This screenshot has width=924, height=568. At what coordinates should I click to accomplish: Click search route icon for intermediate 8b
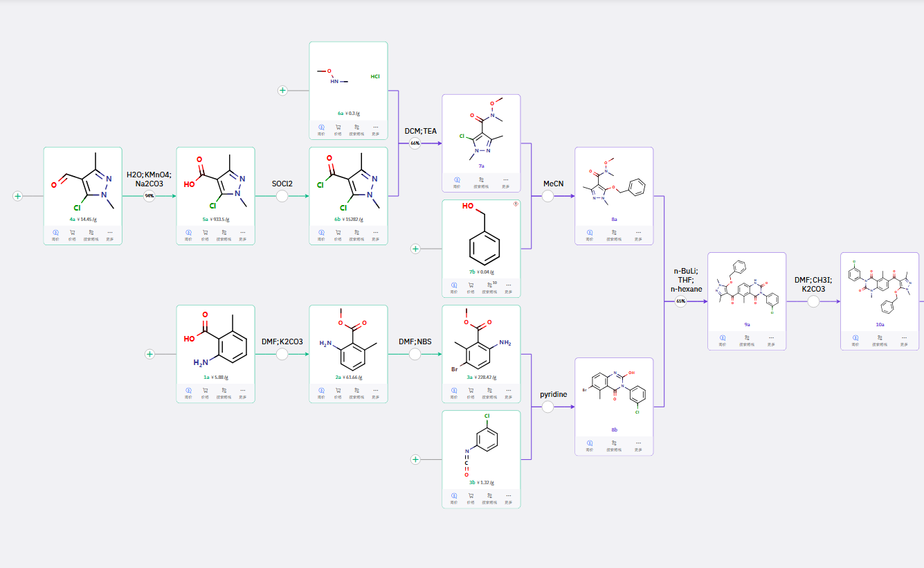614,443
